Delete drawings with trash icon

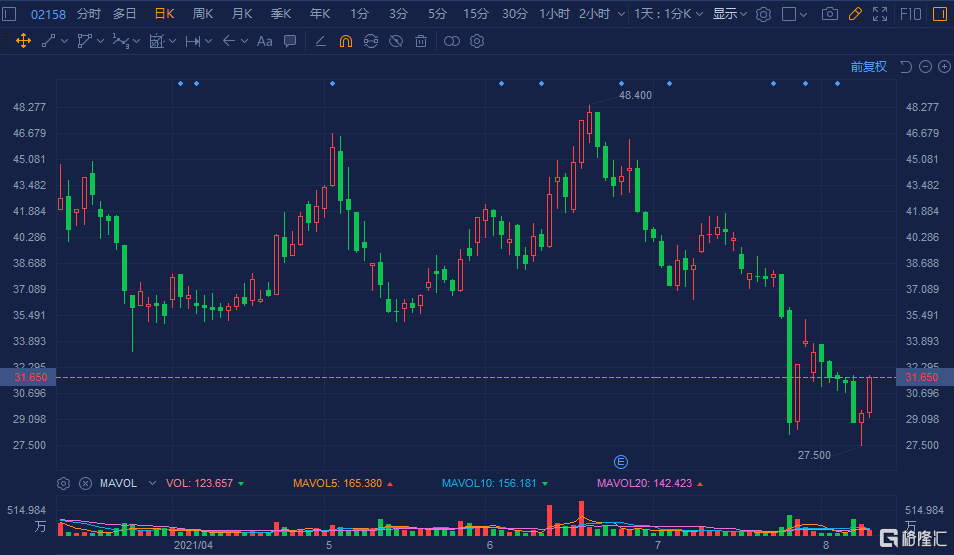[420, 41]
